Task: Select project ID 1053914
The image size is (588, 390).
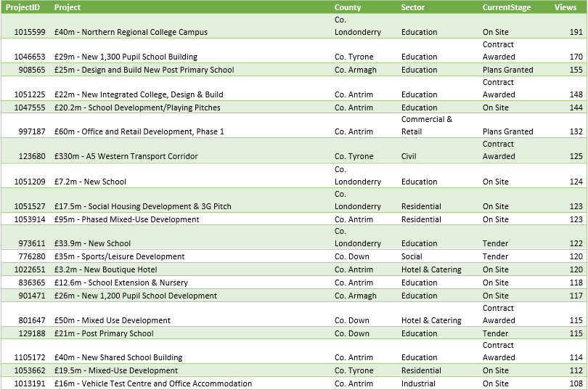Action: tap(30, 220)
